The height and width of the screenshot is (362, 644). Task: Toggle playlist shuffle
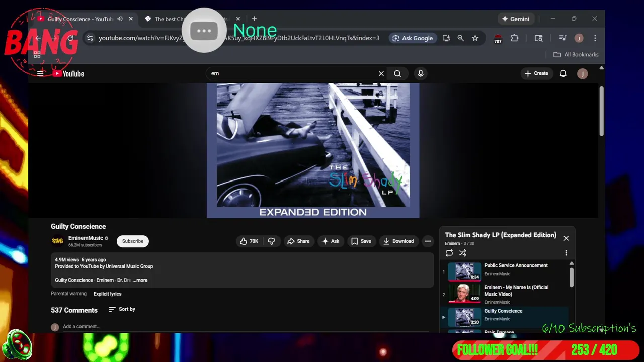coord(462,253)
